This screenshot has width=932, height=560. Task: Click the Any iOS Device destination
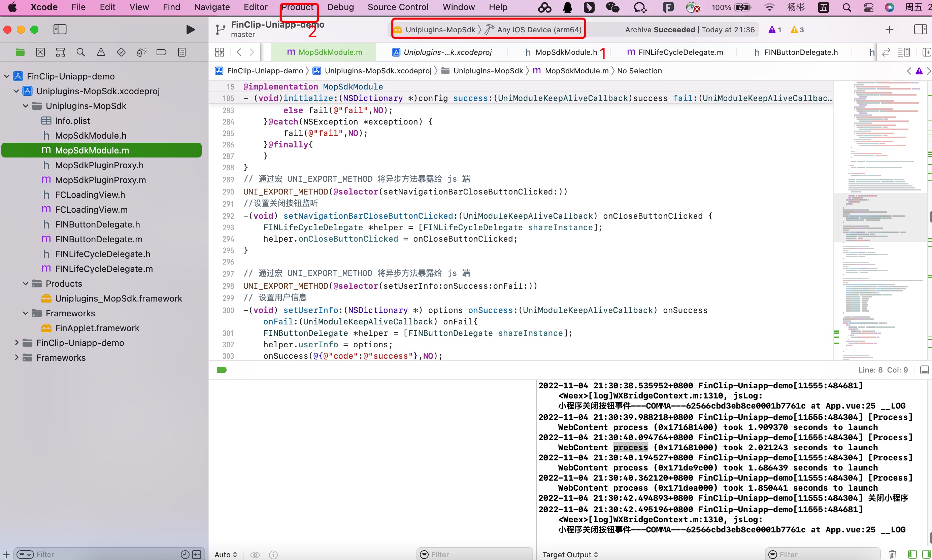(x=539, y=29)
